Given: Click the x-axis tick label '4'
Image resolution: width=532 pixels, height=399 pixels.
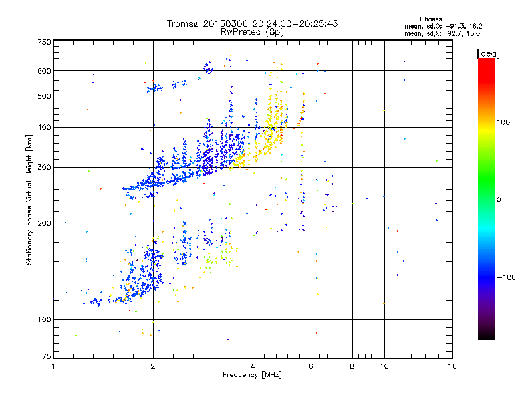Looking at the screenshot, I should click(253, 366).
